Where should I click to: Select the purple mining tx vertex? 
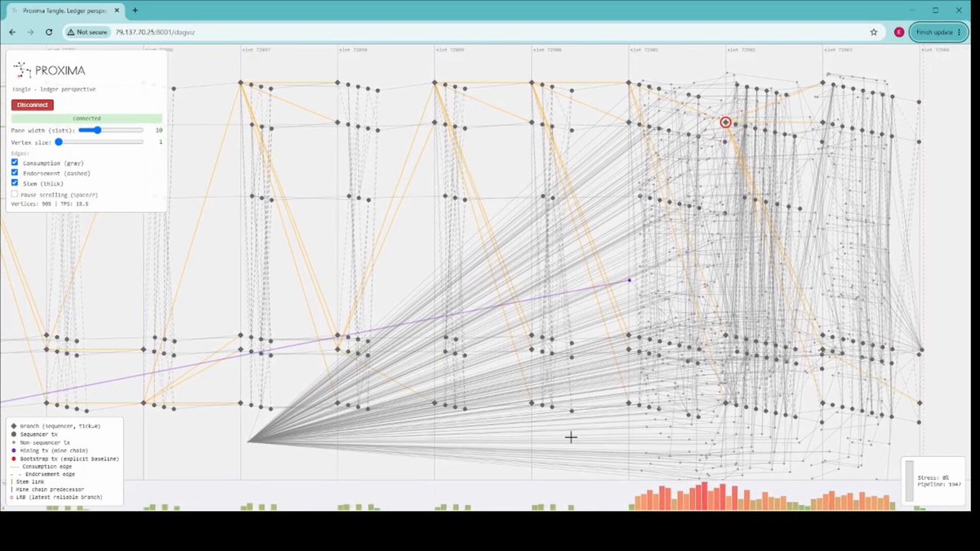[629, 280]
